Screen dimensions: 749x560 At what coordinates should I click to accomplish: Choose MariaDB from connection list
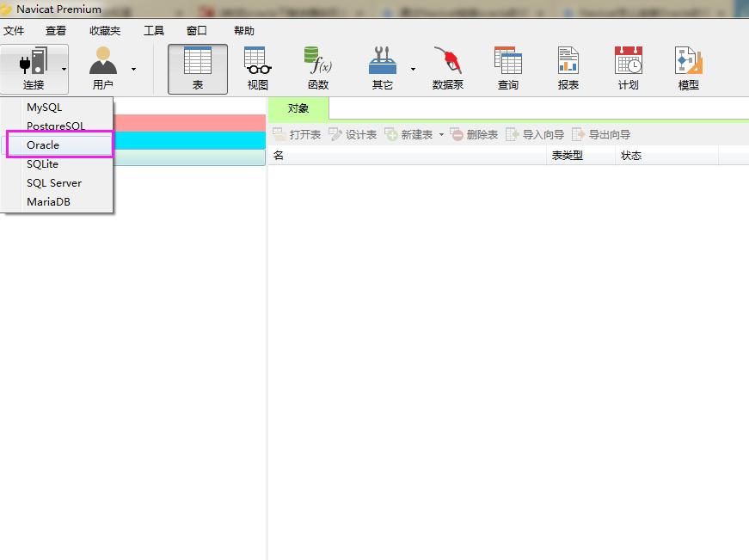pyautogui.click(x=58, y=201)
